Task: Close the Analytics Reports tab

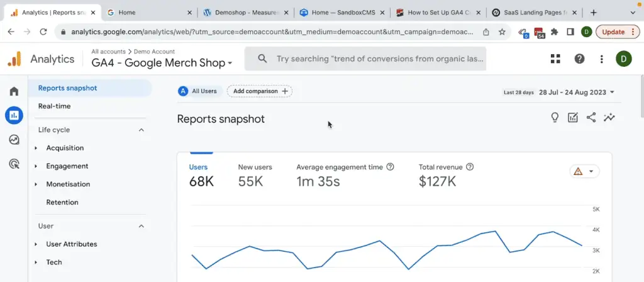Action: click(92, 13)
